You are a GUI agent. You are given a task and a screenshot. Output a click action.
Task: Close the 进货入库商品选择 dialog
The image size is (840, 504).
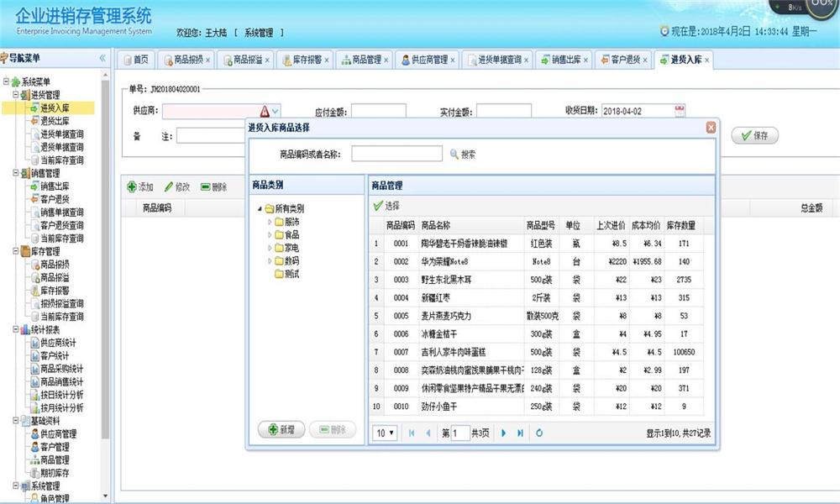coord(711,128)
